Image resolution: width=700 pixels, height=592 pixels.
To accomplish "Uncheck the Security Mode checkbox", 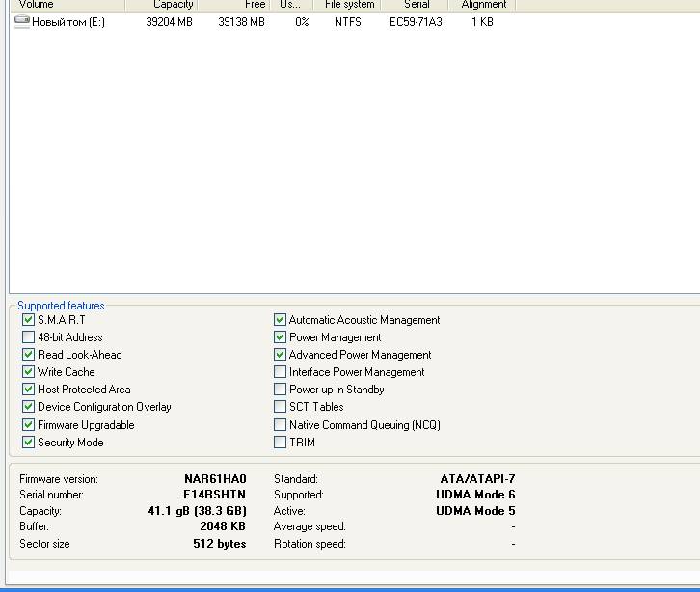I will [x=28, y=443].
